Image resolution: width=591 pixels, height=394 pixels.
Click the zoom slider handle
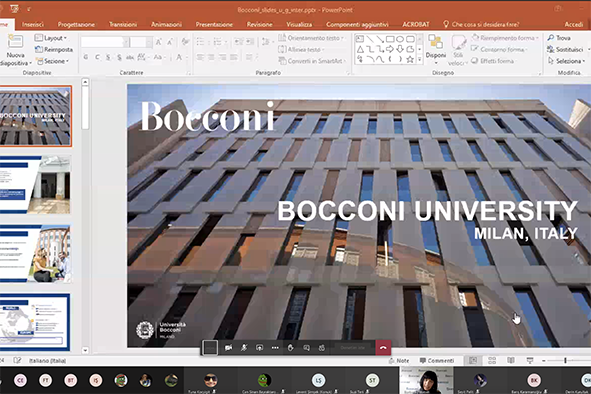tap(565, 360)
